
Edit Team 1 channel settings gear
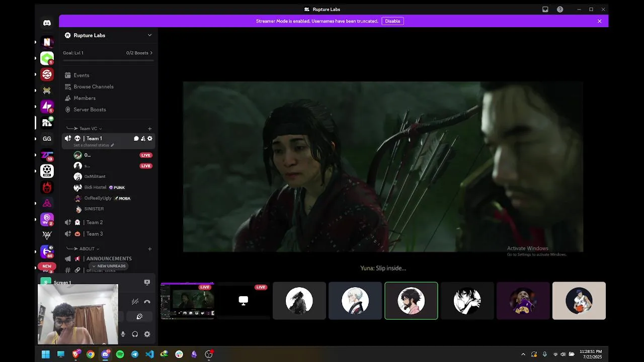[x=149, y=138]
